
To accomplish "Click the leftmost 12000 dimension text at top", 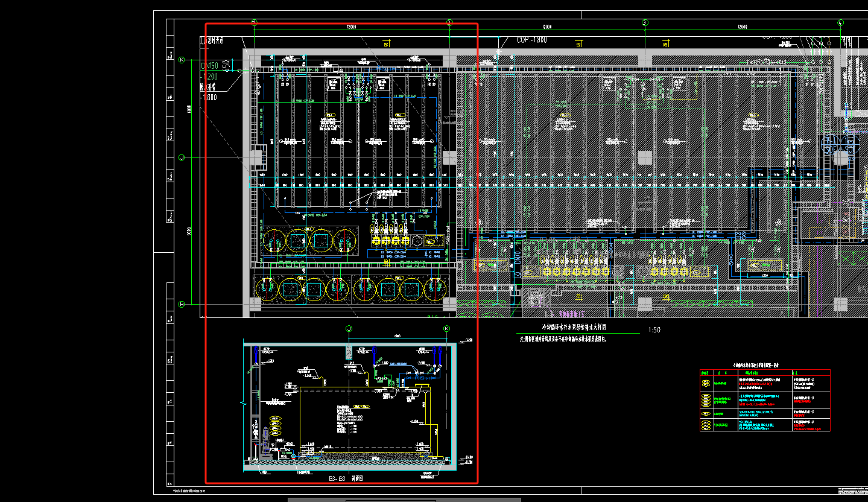I will [x=351, y=27].
